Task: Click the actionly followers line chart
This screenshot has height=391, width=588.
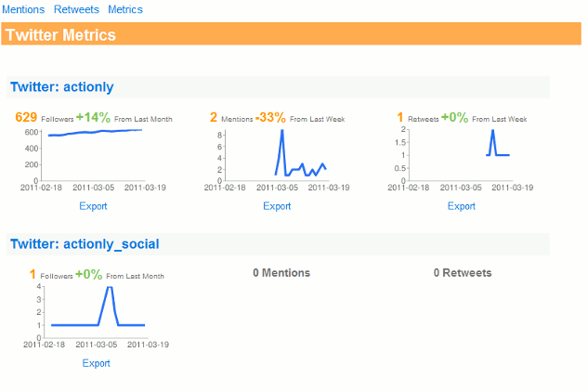Action: pos(93,158)
